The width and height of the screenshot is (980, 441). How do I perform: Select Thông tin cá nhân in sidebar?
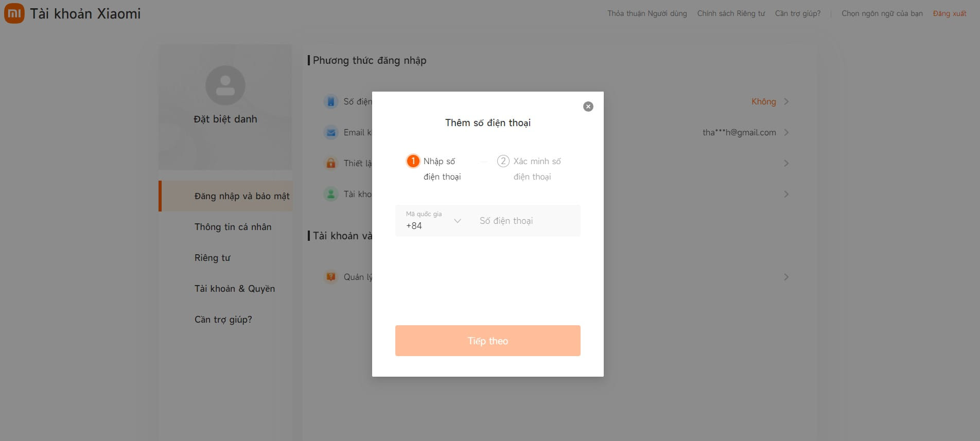tap(233, 227)
